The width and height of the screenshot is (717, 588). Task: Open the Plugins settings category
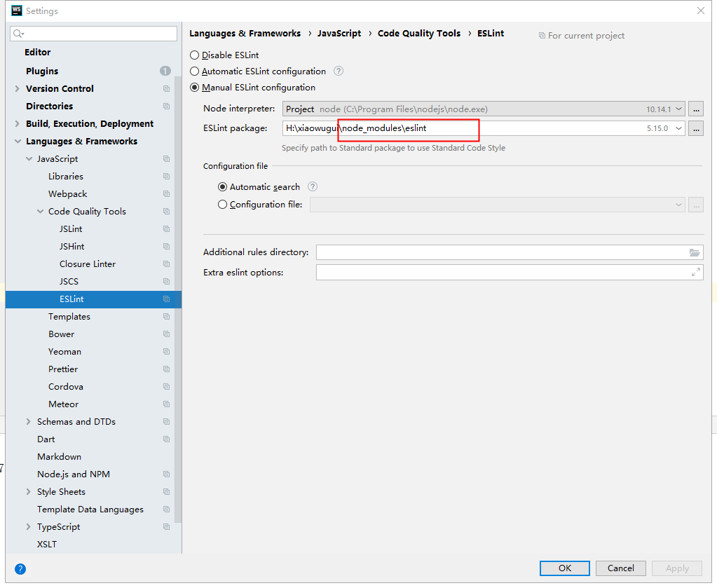pos(42,71)
